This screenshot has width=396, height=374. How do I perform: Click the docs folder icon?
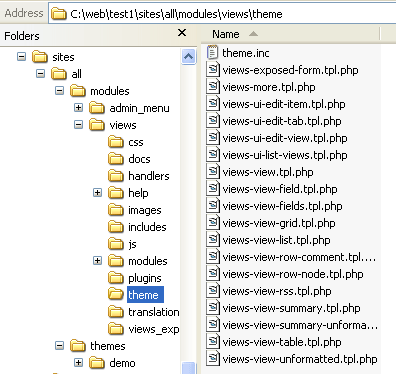point(116,159)
